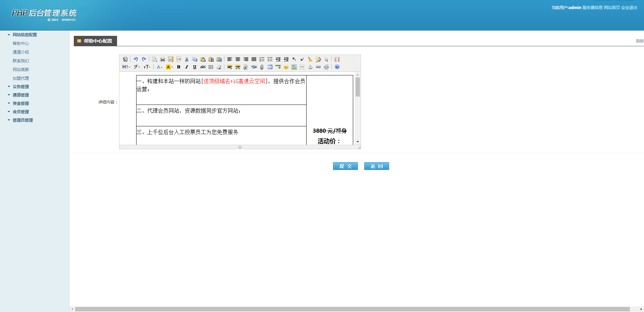The width and height of the screenshot is (644, 312).
Task: Insert a table into the editor
Action: point(270,67)
